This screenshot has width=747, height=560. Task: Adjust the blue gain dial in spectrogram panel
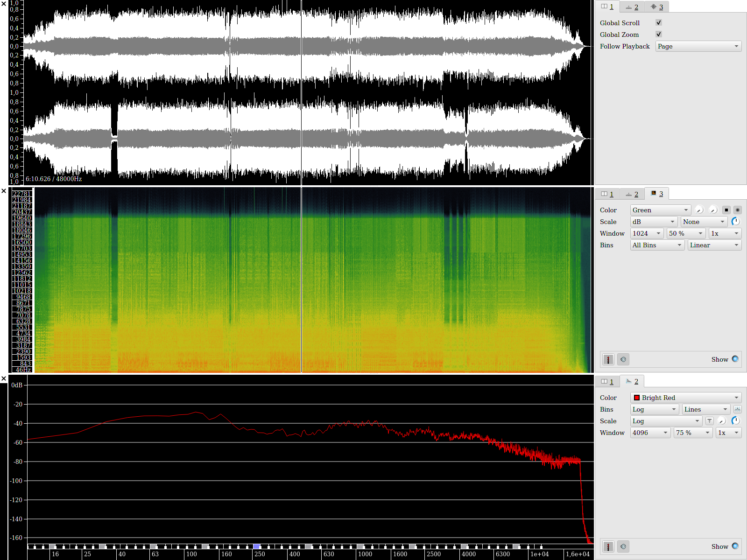pyautogui.click(x=736, y=222)
